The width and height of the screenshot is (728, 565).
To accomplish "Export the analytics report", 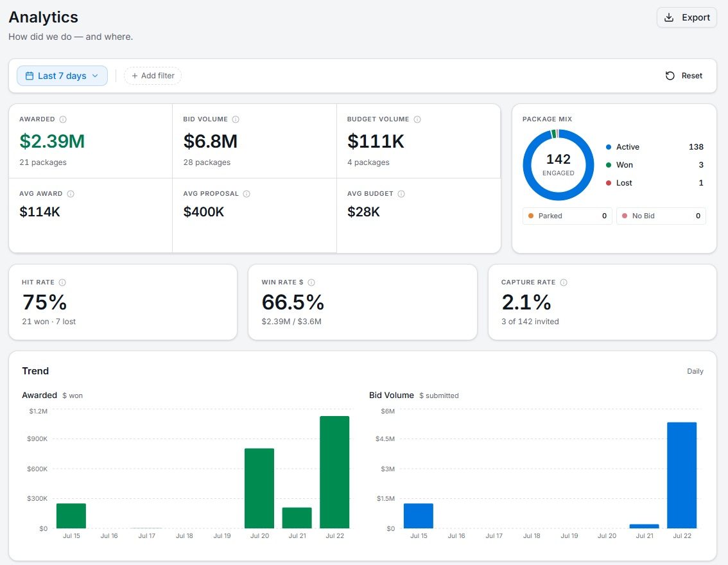I will 687,17.
